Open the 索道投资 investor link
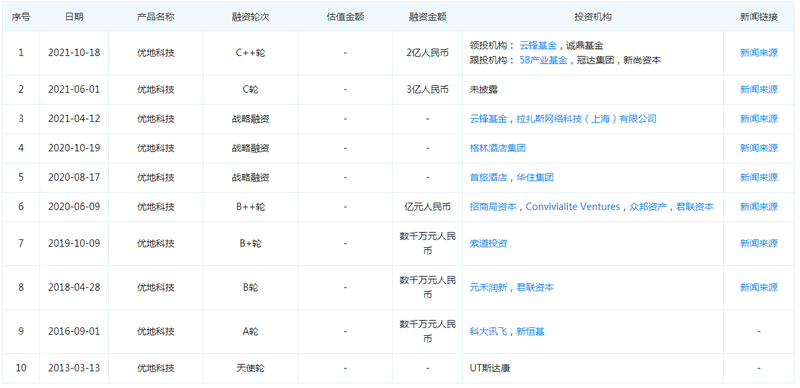 [x=488, y=244]
